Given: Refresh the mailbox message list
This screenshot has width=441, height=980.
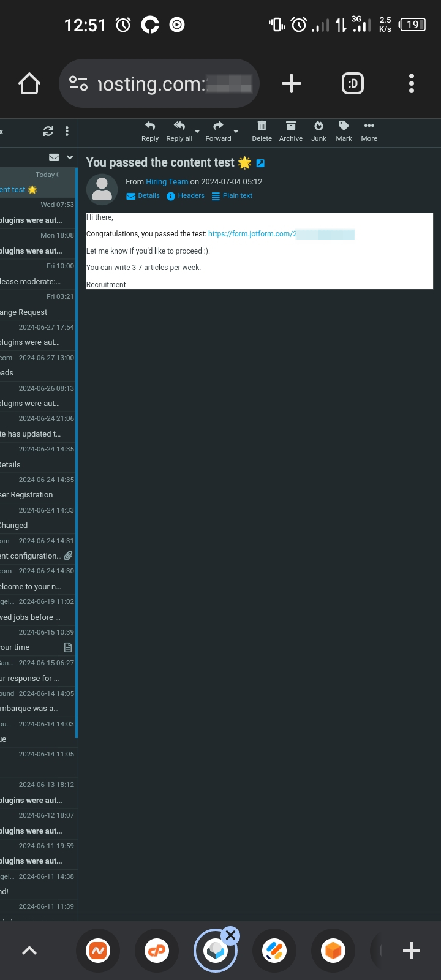Looking at the screenshot, I should coord(48,131).
